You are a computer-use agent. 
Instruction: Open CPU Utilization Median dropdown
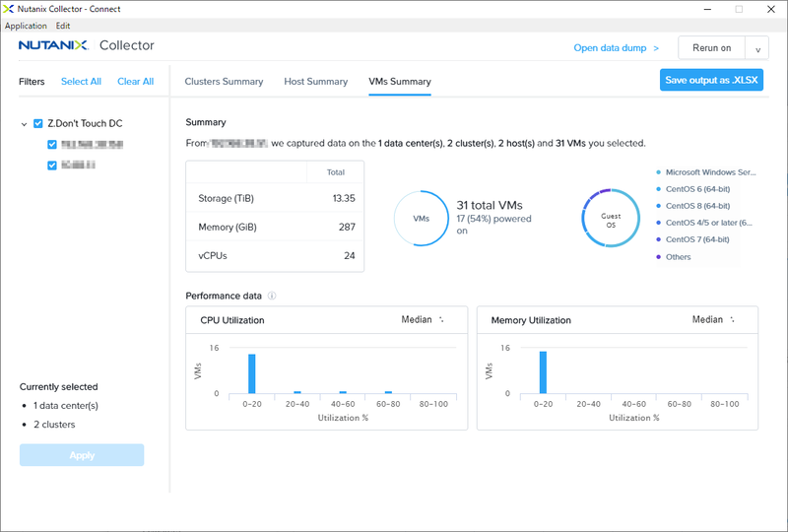[423, 320]
